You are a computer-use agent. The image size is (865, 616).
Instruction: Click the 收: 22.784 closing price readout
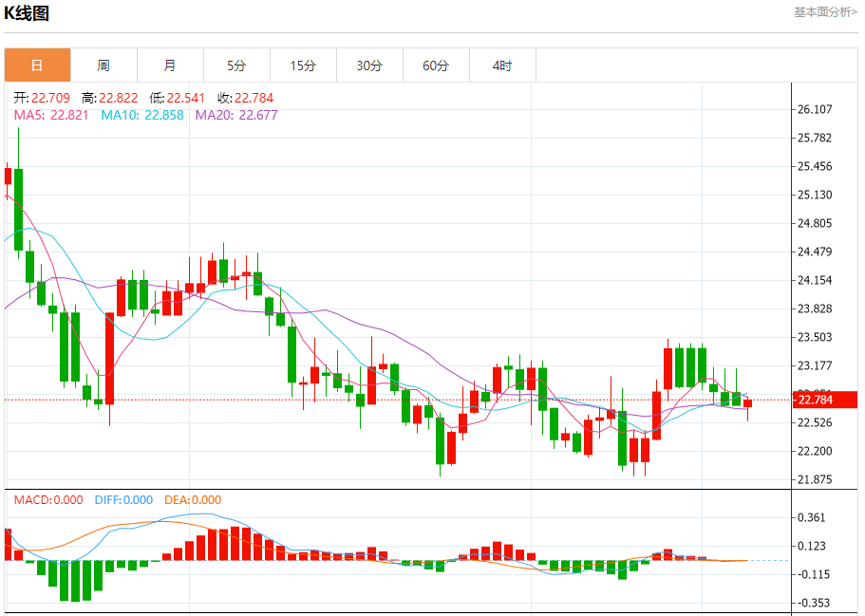click(245, 98)
